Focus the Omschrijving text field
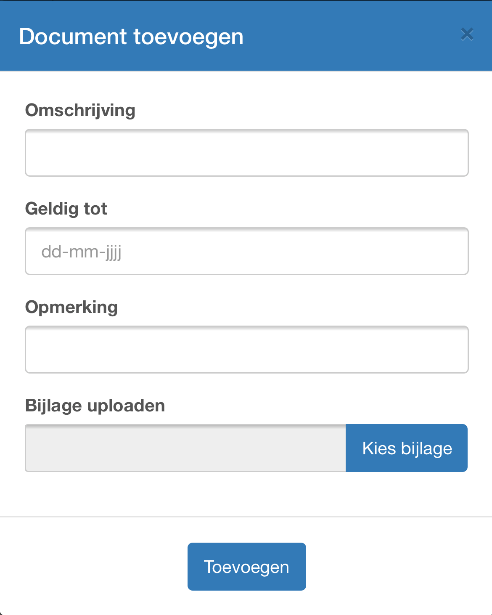The height and width of the screenshot is (615, 492). pos(247,153)
